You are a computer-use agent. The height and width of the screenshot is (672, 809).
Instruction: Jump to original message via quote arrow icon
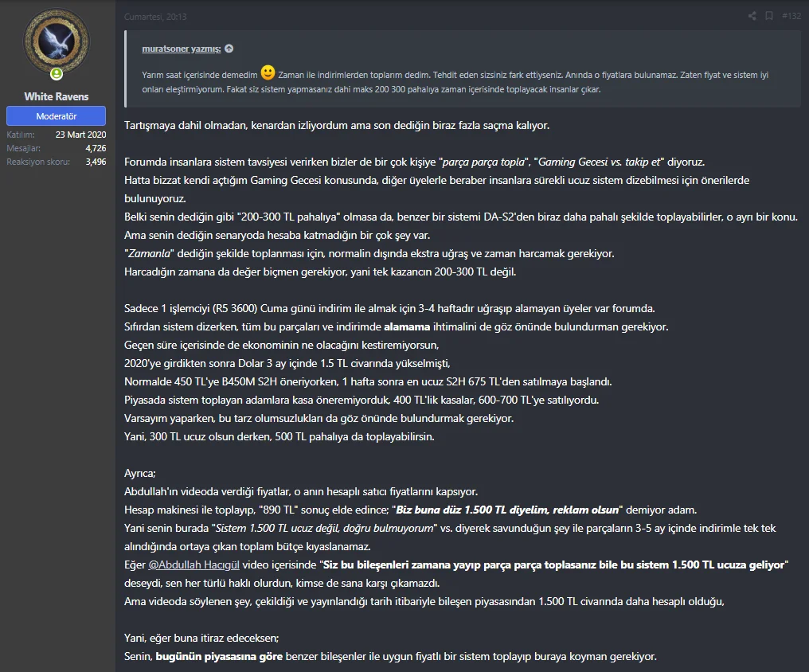[x=229, y=47]
